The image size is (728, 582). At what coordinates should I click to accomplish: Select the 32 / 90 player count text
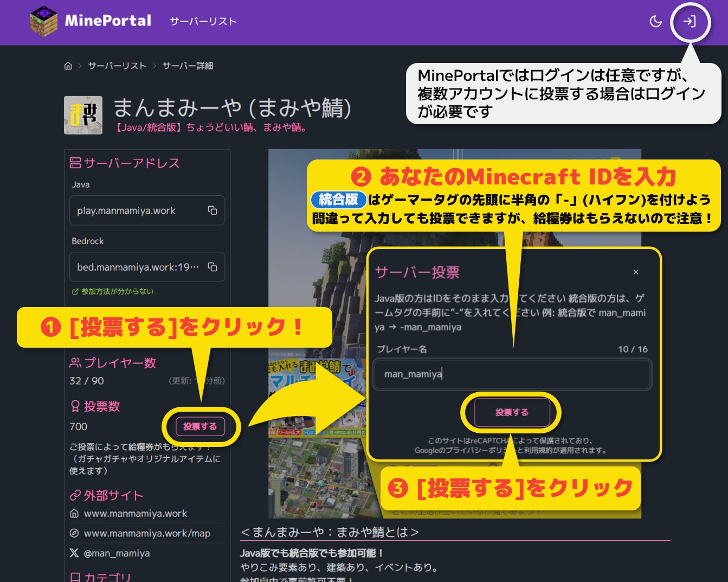[87, 381]
